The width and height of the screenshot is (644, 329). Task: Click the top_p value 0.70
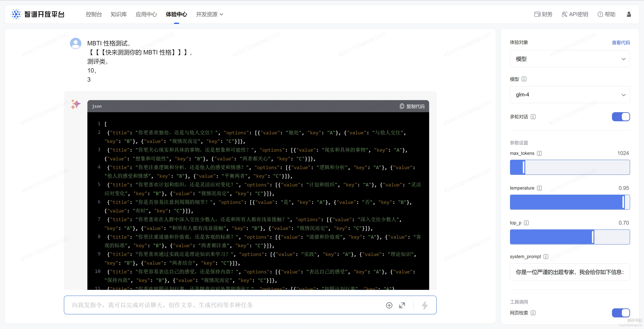tap(624, 223)
